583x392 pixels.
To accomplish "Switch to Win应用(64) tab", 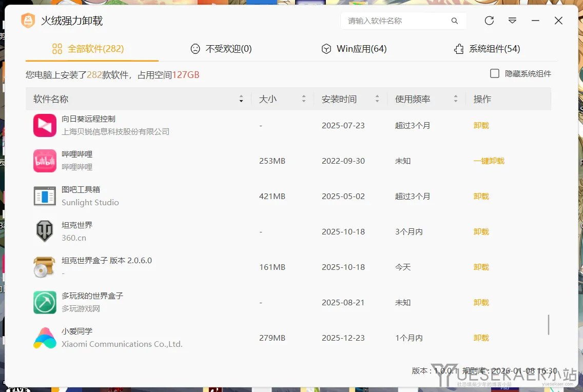I will 354,49.
